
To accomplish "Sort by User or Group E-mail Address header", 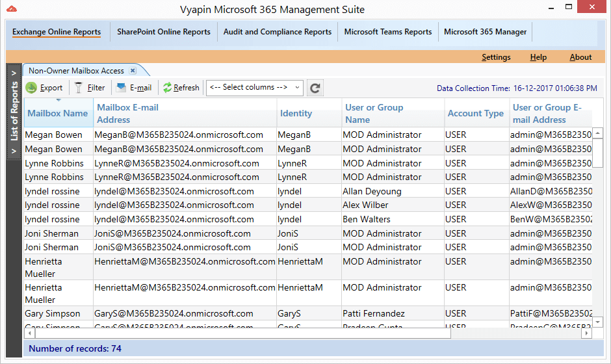I will coord(551,113).
